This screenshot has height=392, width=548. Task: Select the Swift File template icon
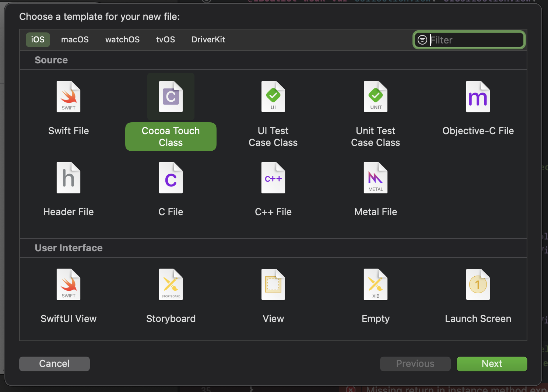tap(68, 97)
